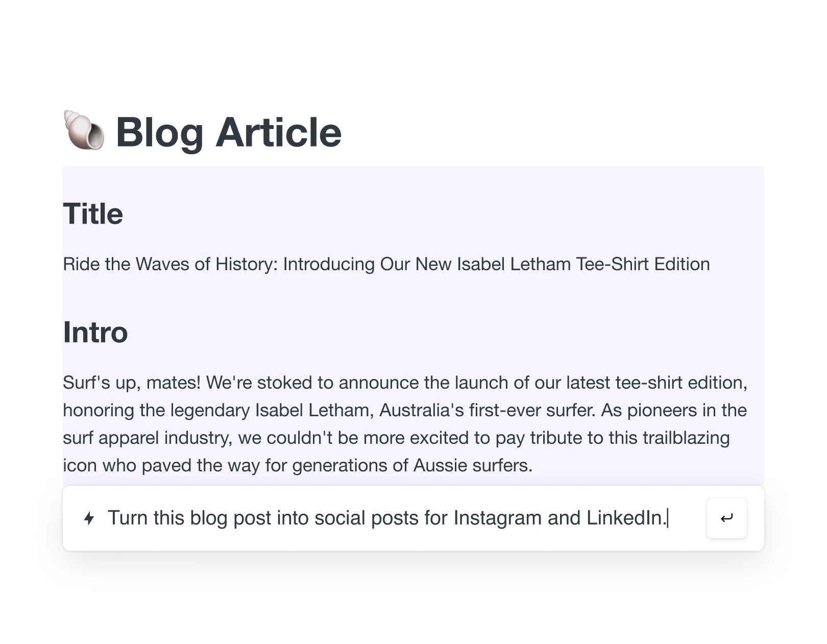827x644 pixels.
Task: Click the "Intro" section heading
Action: coord(95,332)
